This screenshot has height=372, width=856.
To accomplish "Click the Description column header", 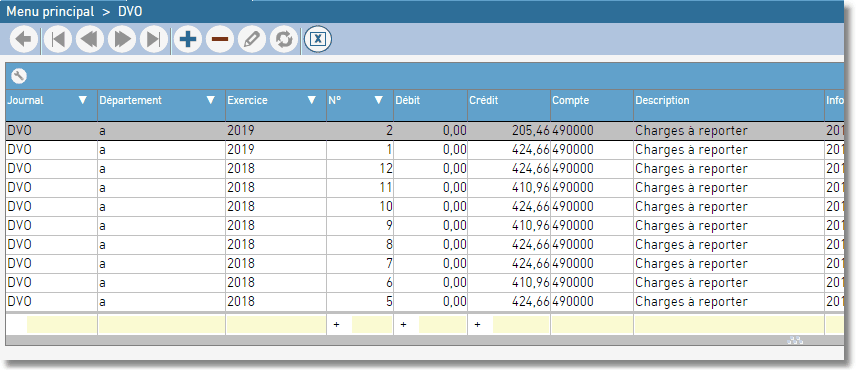I will [x=729, y=105].
